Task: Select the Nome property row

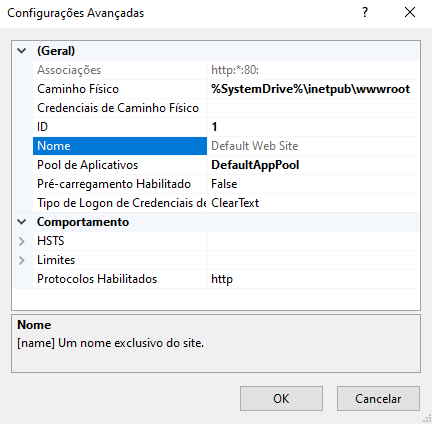Action: [226, 146]
